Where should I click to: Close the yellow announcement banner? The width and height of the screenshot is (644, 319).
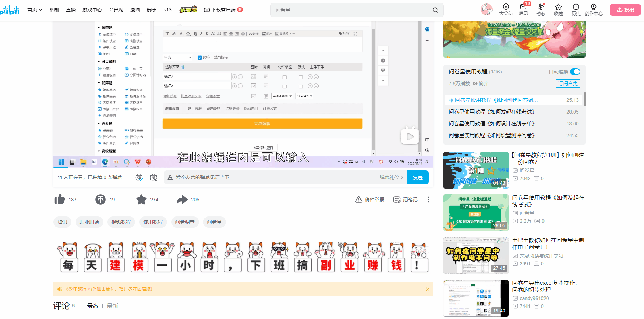(427, 289)
